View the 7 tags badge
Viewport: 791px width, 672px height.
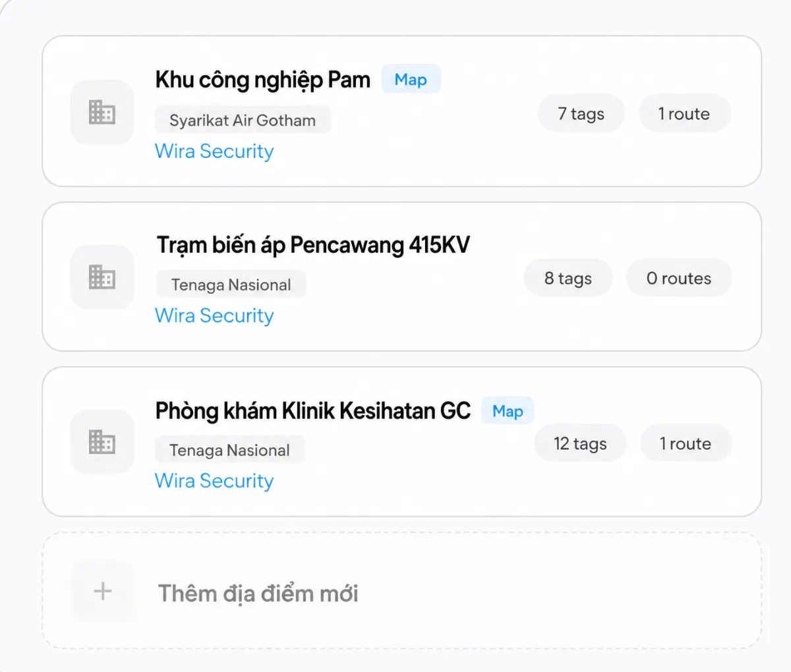click(x=581, y=113)
